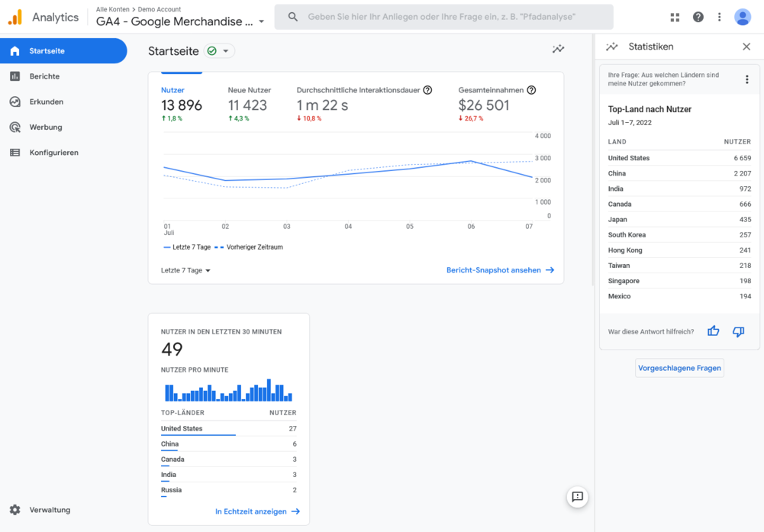764x532 pixels.
Task: Open the Google apps grid
Action: click(x=675, y=16)
